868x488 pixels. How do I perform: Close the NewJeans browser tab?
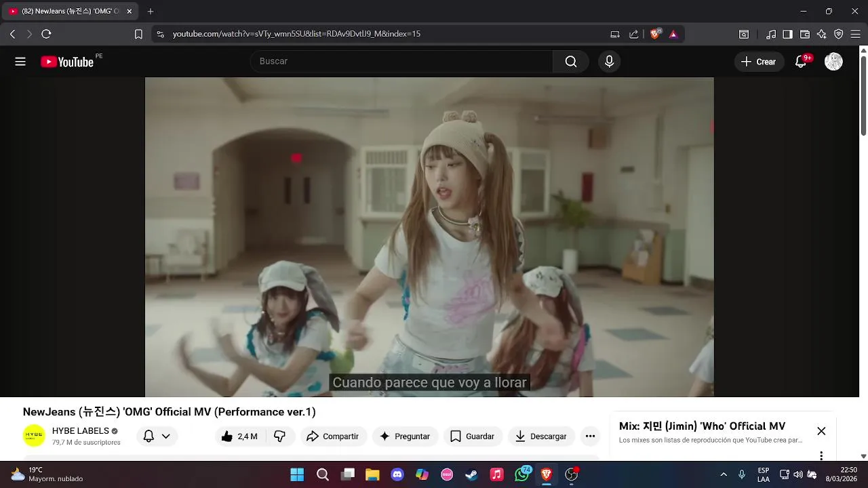[129, 12]
